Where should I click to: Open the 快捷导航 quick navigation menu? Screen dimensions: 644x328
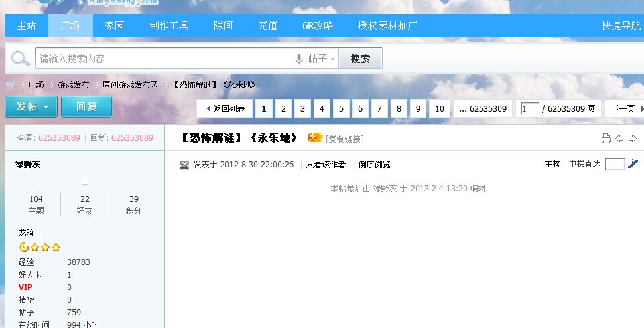tap(621, 25)
